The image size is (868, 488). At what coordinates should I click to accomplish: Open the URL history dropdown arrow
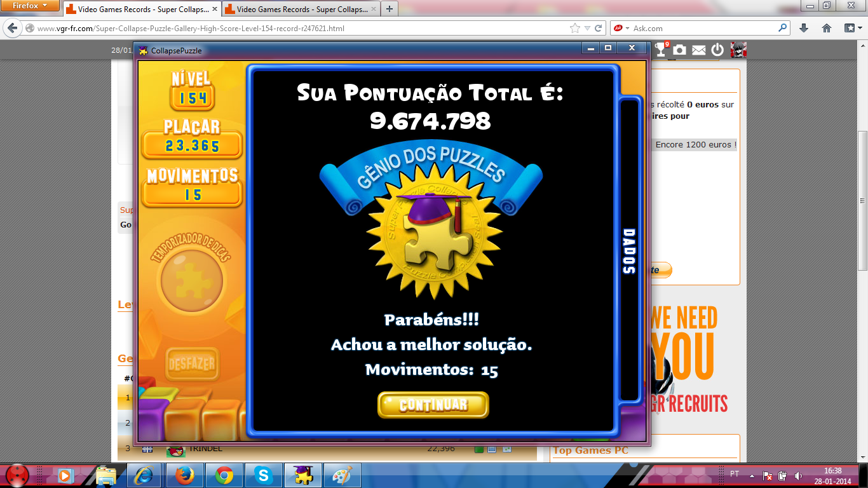pos(587,28)
